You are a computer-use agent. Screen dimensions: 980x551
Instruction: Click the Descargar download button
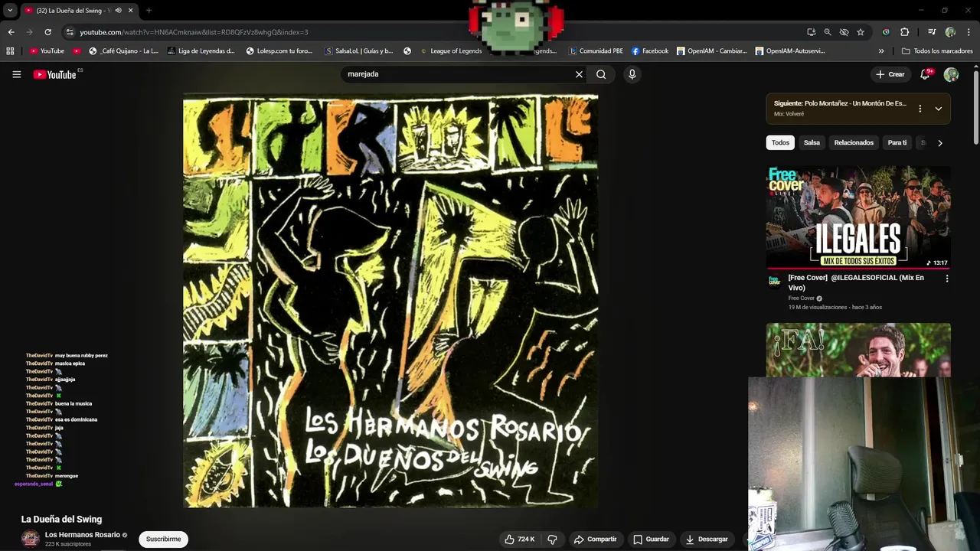pyautogui.click(x=706, y=539)
